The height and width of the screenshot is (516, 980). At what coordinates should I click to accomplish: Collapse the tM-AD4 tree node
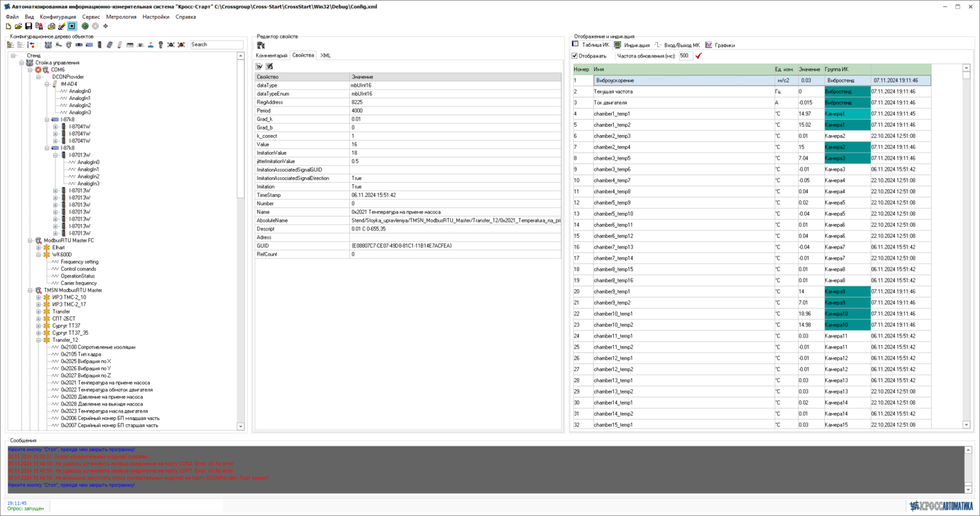(47, 84)
